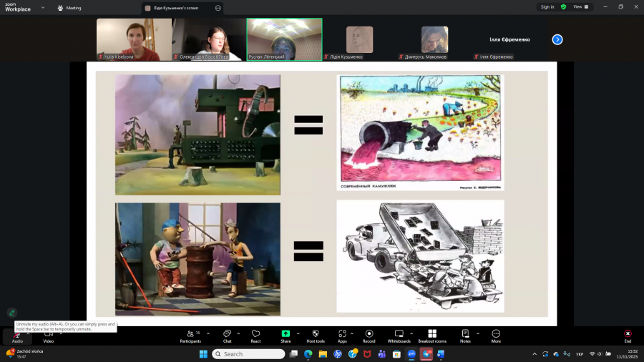Screen dimensions: 644x362
Task: Open the View layout menu
Action: click(580, 6)
